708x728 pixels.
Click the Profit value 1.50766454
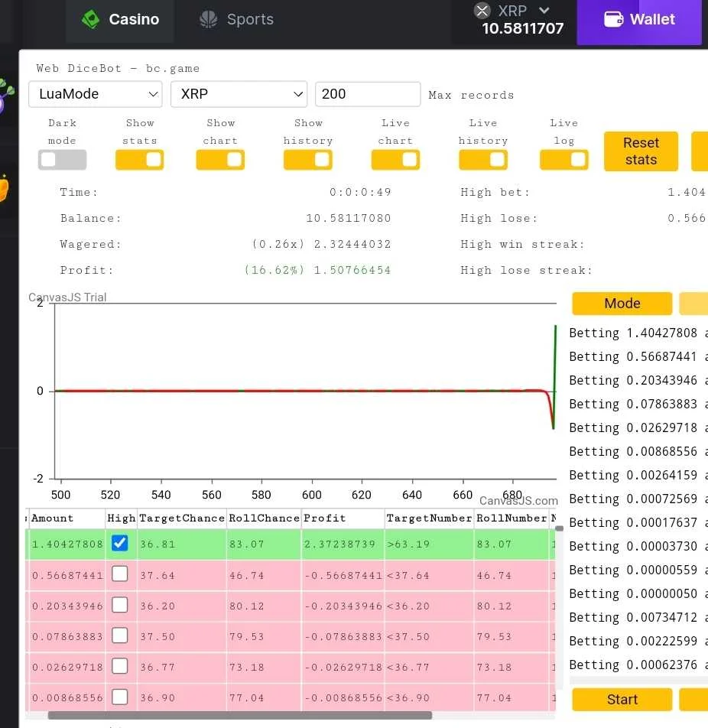[352, 270]
